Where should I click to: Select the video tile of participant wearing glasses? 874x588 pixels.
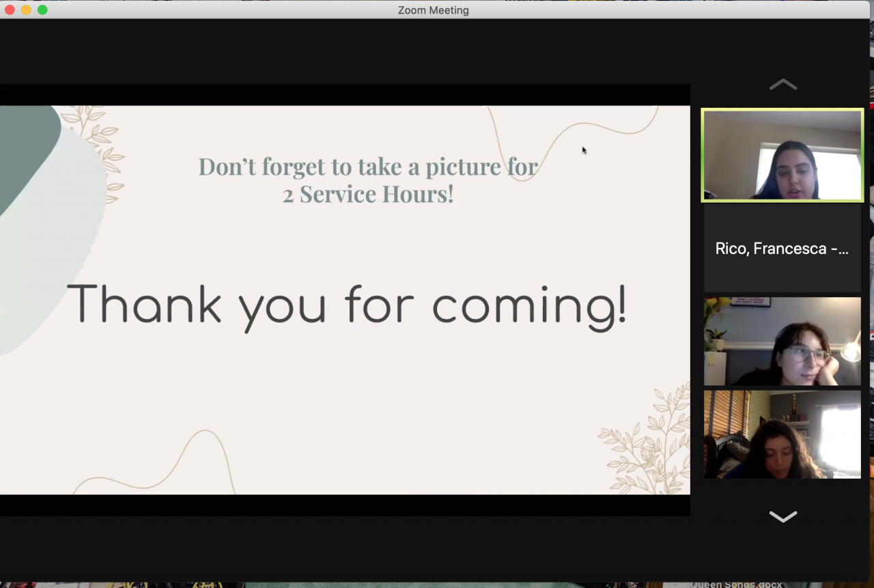pos(783,341)
